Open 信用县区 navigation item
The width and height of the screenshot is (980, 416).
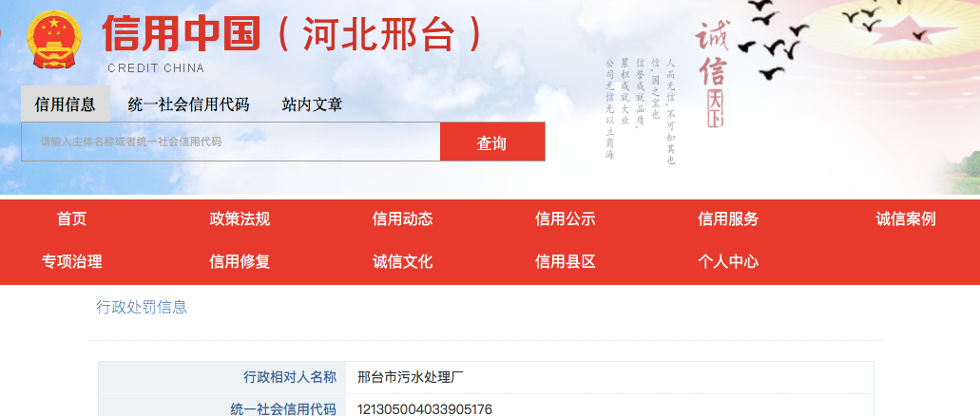[565, 262]
